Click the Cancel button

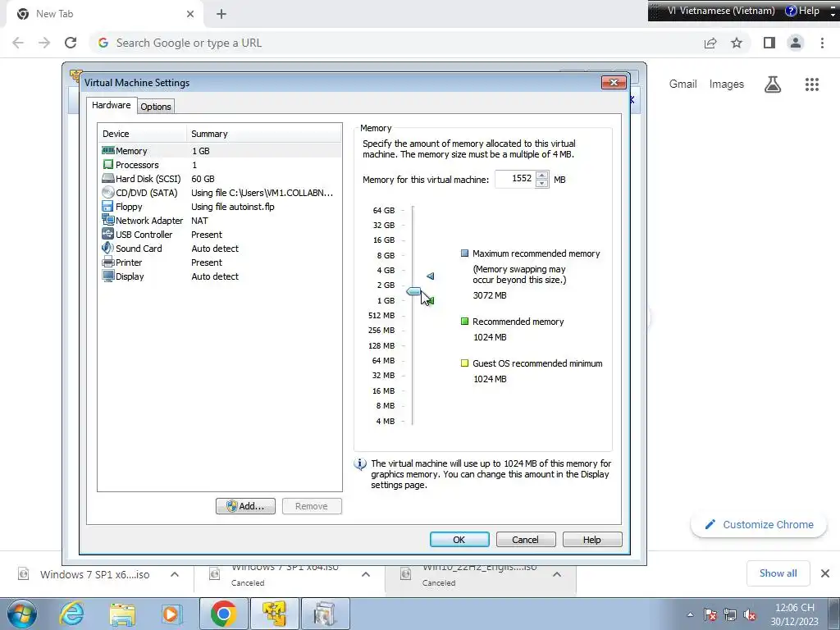click(x=526, y=540)
